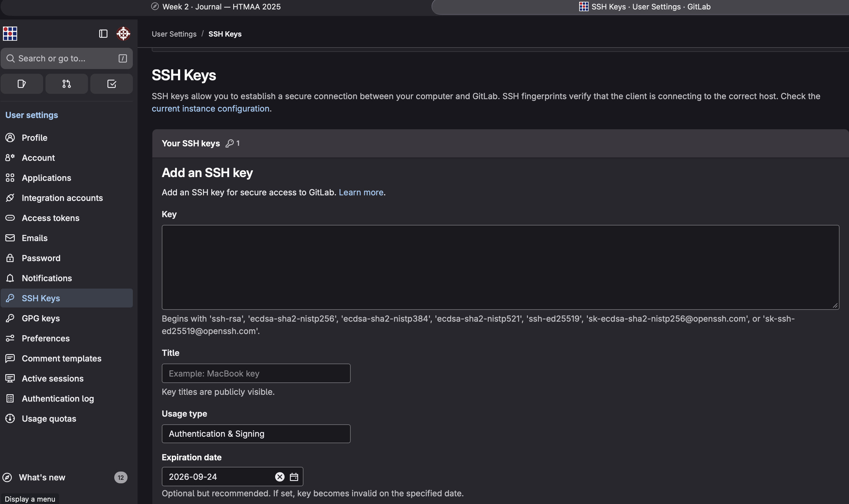The width and height of the screenshot is (849, 504).
Task: Click the GitLab homepage logo
Action: coord(10,34)
